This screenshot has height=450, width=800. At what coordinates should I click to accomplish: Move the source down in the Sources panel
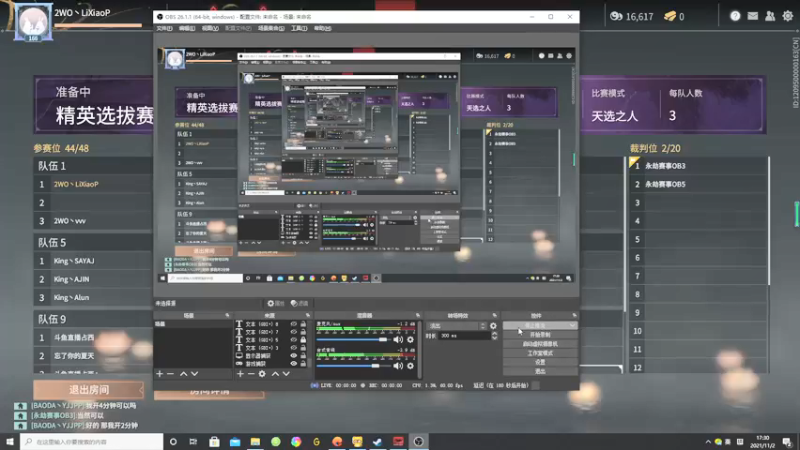pyautogui.click(x=286, y=374)
